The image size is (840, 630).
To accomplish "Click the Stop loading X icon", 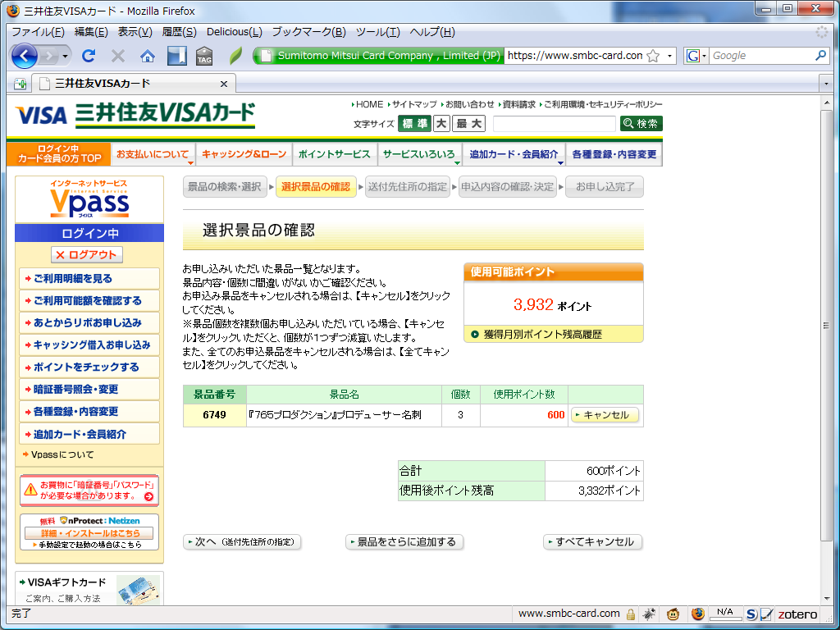I will (118, 56).
